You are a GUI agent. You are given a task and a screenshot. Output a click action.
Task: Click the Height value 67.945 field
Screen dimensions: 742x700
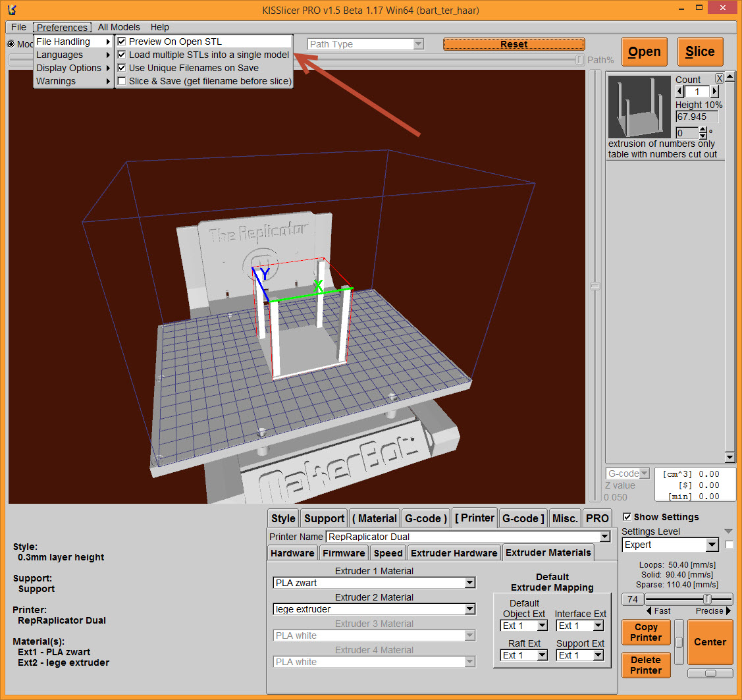697,117
